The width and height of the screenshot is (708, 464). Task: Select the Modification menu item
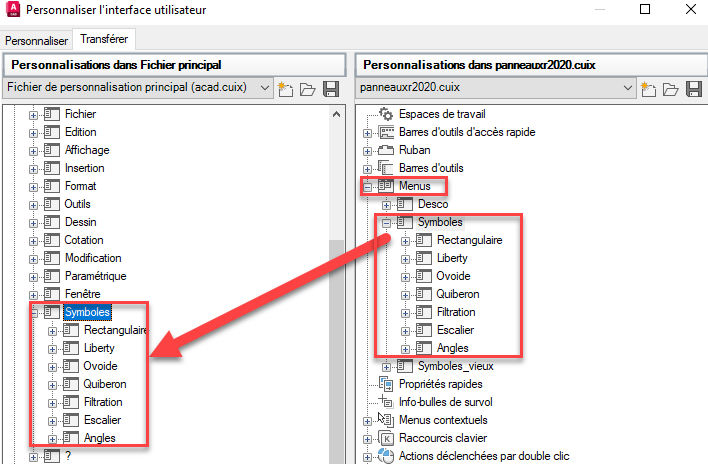pos(93,258)
